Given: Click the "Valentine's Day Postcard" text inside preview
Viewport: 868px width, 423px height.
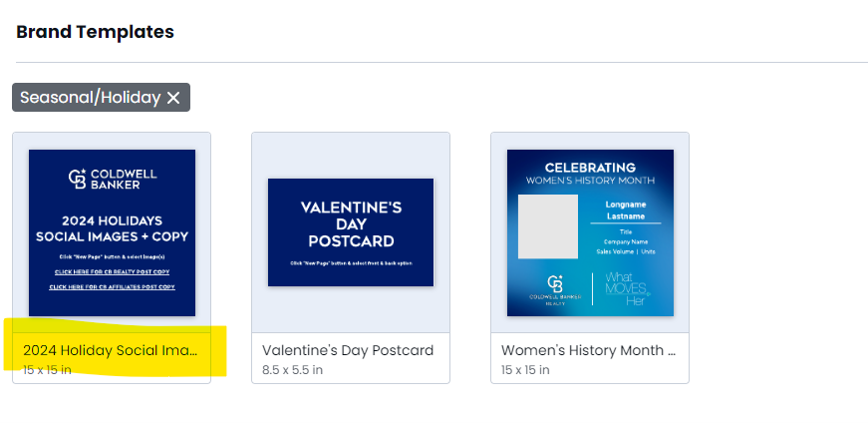Looking at the screenshot, I should [351, 224].
